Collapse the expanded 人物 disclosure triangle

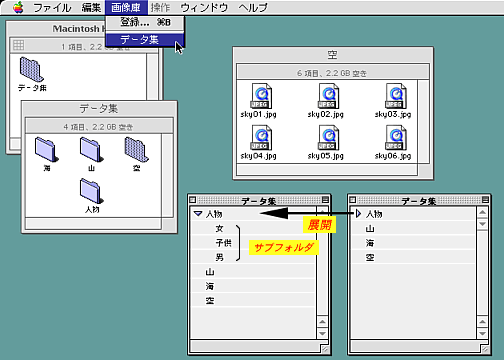click(x=198, y=213)
